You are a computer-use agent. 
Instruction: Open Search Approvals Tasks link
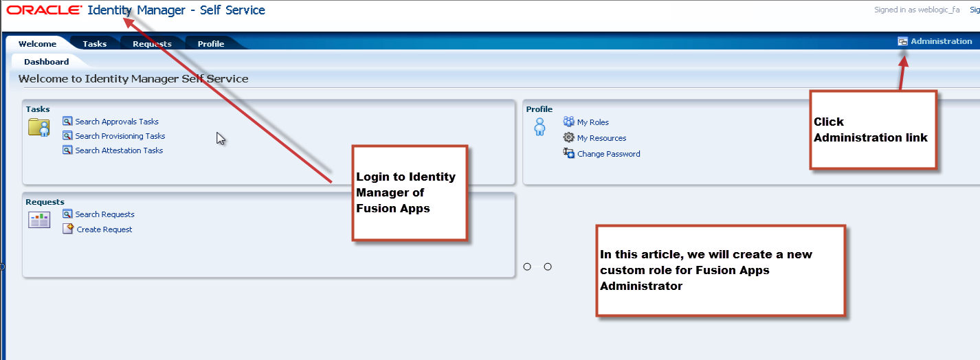(117, 122)
